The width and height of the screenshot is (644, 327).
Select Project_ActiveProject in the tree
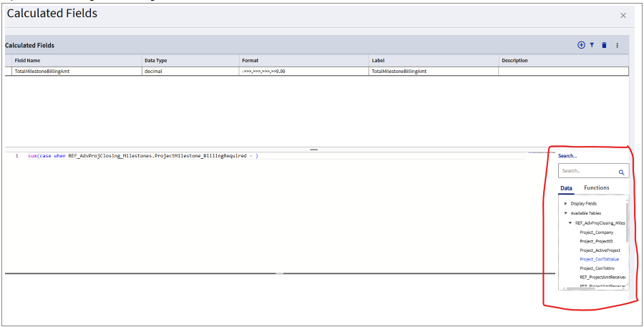tap(600, 250)
